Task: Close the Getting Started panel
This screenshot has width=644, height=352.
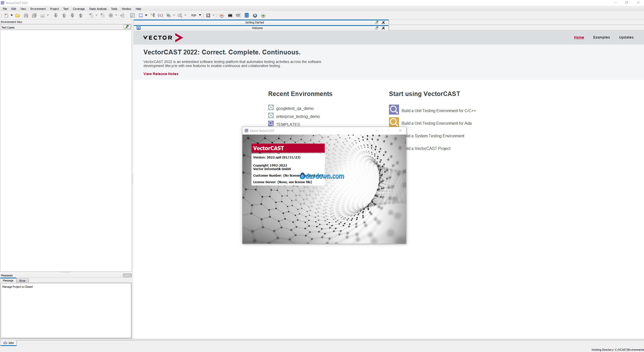Action: (383, 22)
